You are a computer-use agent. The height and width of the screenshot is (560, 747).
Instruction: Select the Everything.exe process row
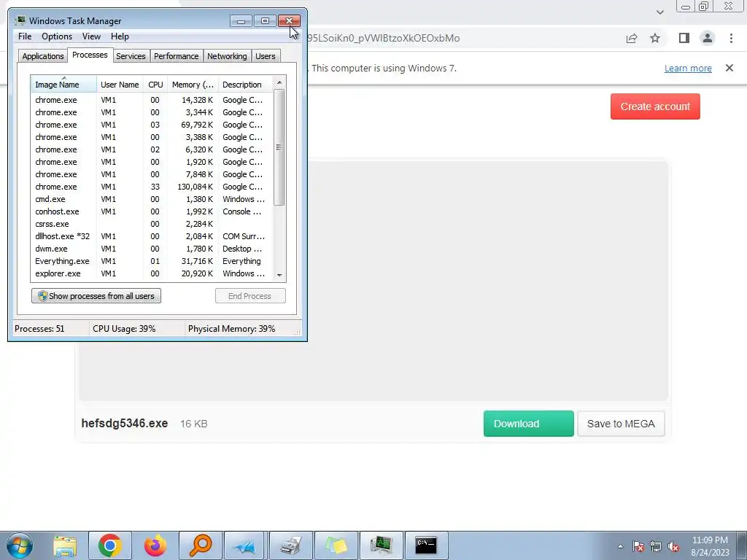click(x=152, y=261)
